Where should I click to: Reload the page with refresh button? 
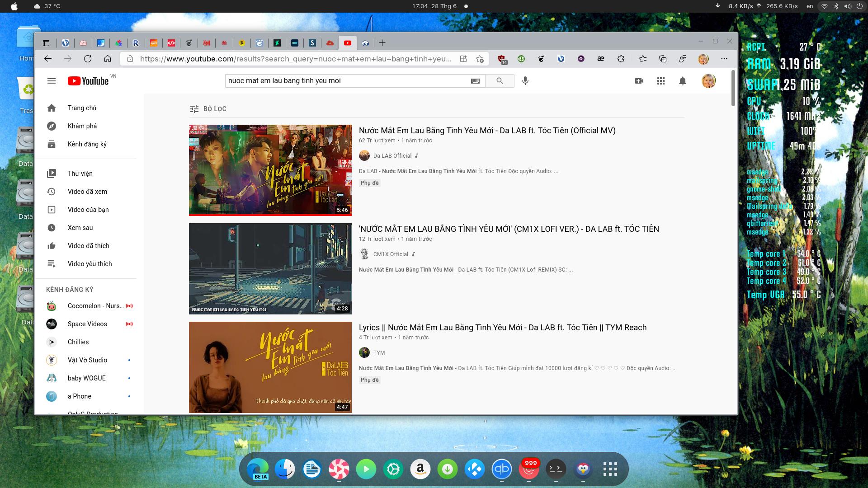[88, 59]
